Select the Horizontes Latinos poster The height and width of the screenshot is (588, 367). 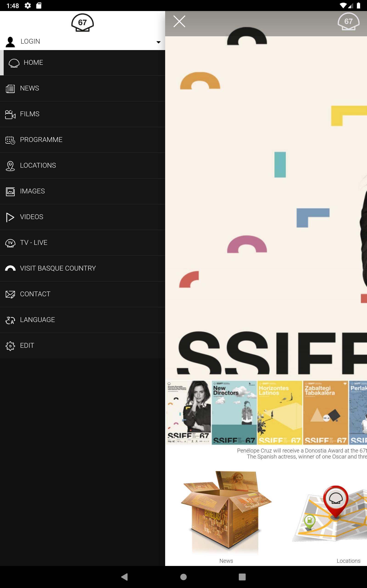click(x=280, y=412)
